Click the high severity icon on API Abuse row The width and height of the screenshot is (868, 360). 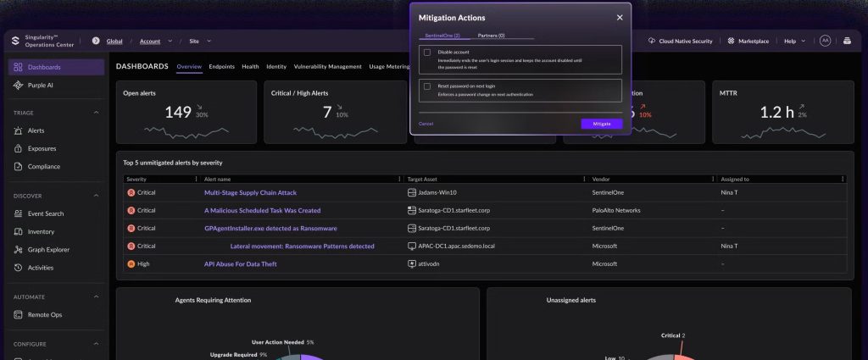(131, 263)
